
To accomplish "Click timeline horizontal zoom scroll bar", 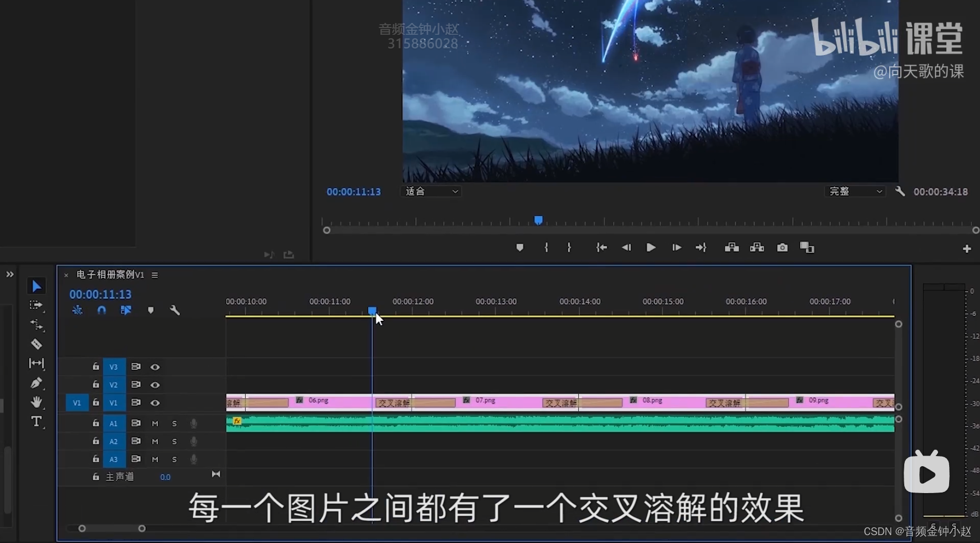I will (112, 528).
